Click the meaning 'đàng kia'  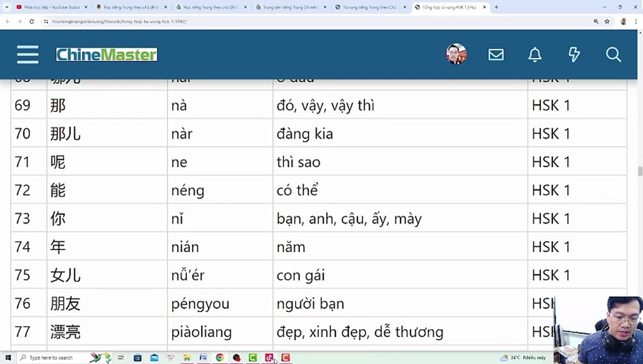click(305, 133)
